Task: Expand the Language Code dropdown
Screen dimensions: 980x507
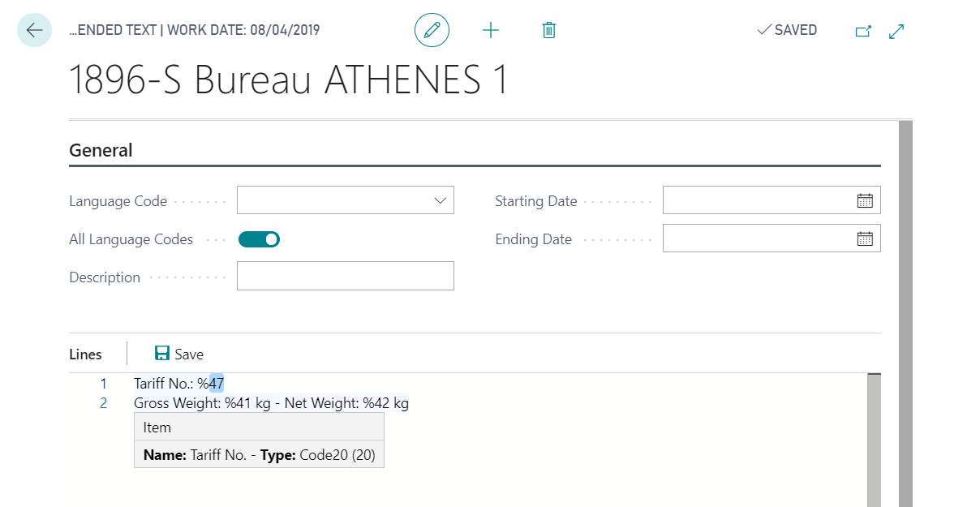Action: [x=441, y=200]
